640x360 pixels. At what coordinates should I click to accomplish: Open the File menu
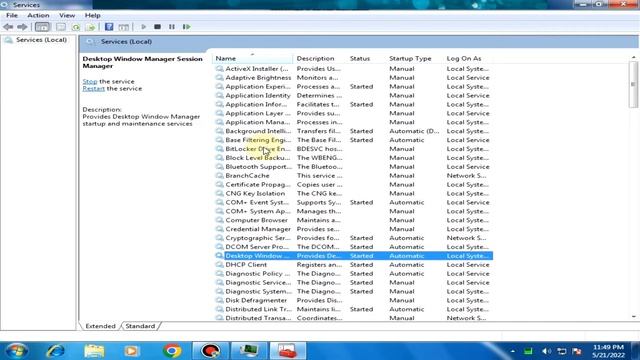12,15
